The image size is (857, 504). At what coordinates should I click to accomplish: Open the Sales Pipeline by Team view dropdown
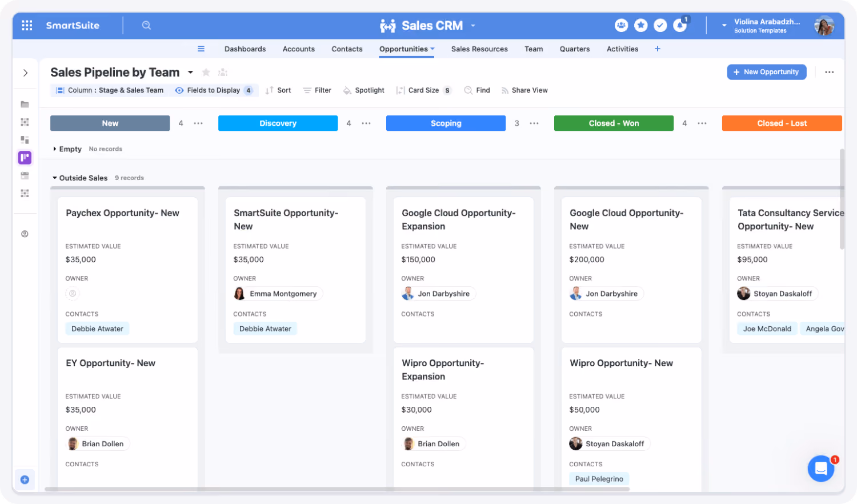[190, 73]
